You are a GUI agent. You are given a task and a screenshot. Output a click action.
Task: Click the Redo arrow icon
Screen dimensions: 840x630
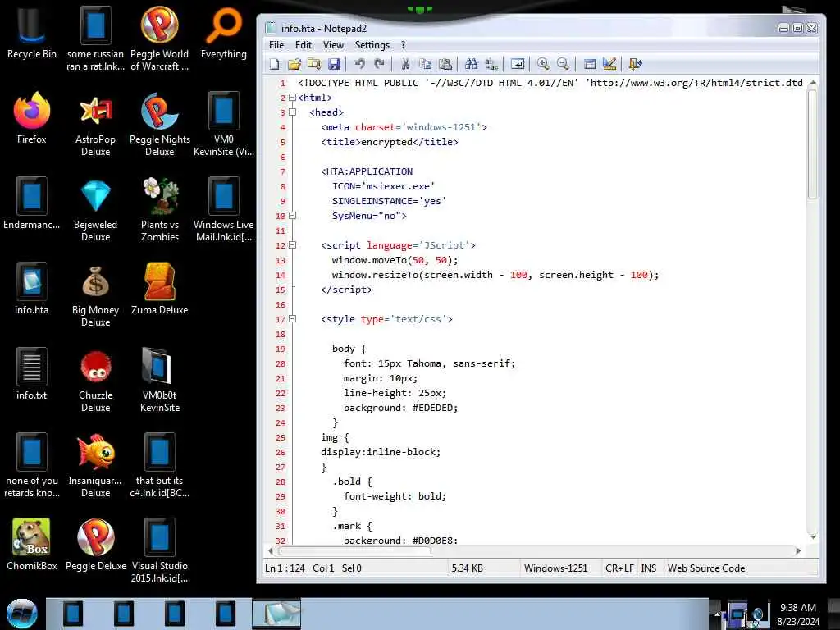379,64
